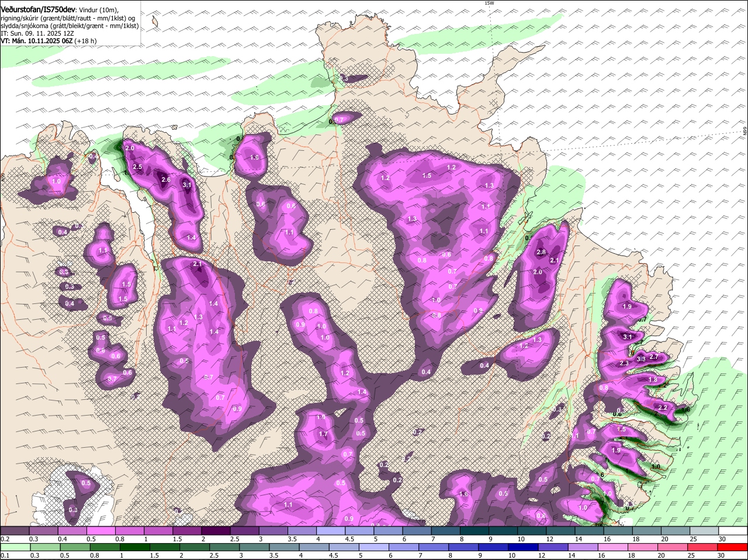Screen dimensions: 748x560
Task: Click the valid time text "VT: Mán. 10.11.2025 06Z"
Action: point(36,41)
